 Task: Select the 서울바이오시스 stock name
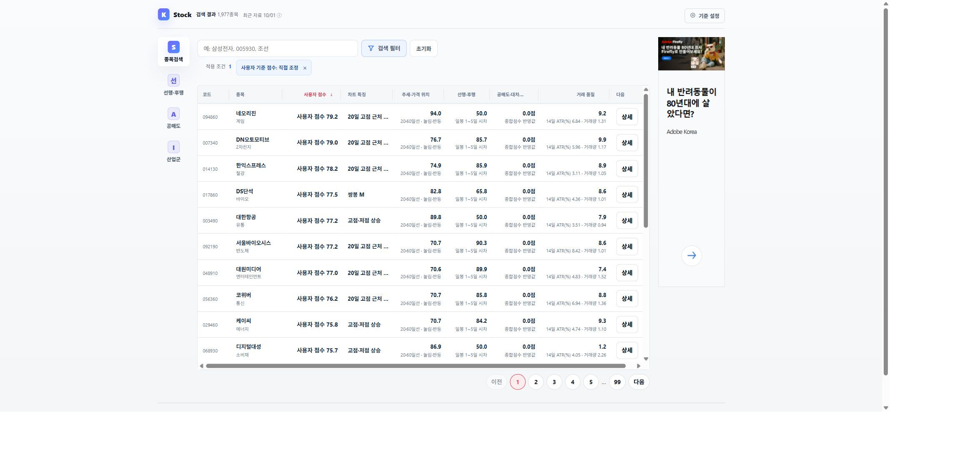point(253,243)
